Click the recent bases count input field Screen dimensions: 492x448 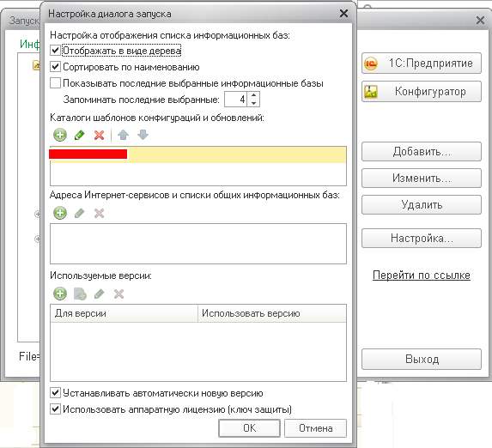point(236,100)
